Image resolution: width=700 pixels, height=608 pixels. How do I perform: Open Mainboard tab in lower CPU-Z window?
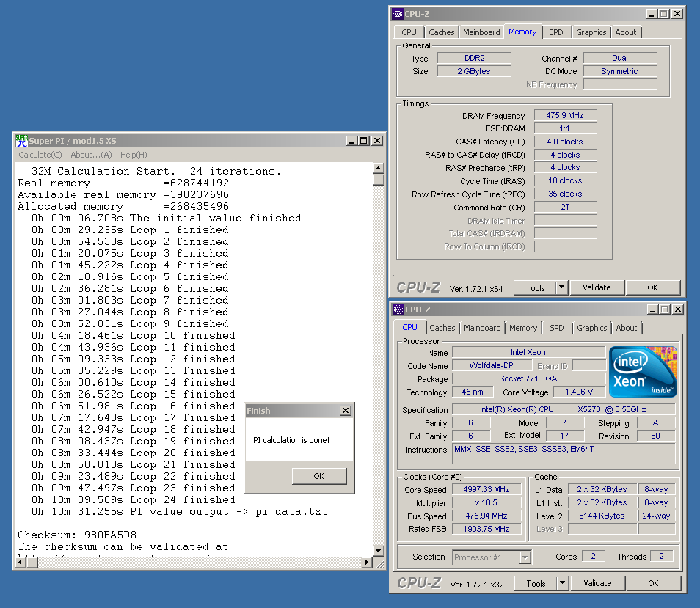(482, 328)
